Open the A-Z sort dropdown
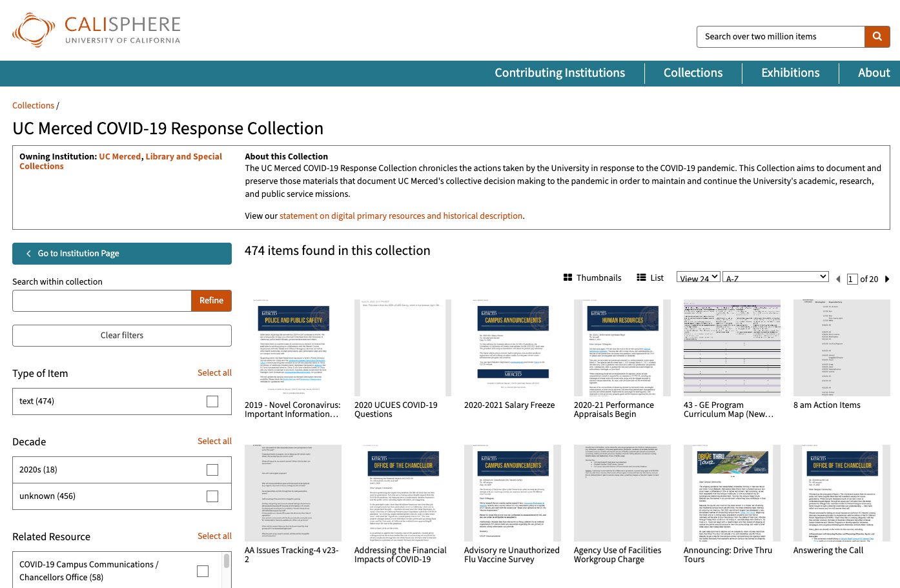The image size is (900, 588). (x=775, y=277)
